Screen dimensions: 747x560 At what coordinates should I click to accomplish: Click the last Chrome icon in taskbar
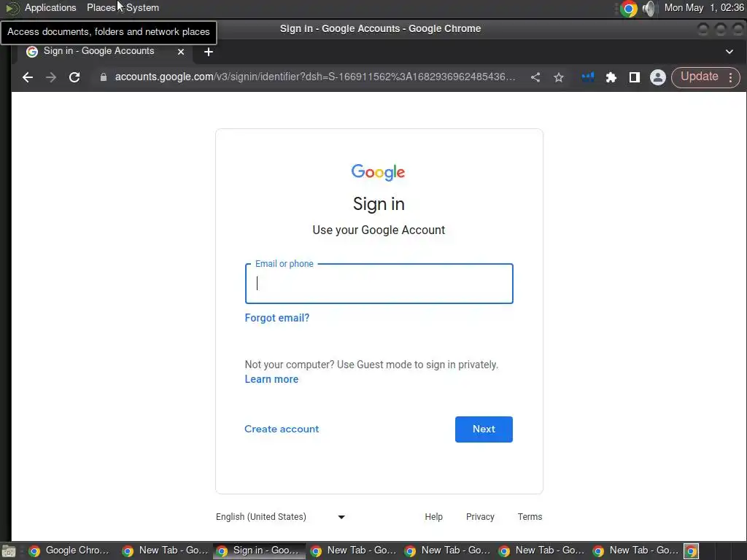click(692, 551)
